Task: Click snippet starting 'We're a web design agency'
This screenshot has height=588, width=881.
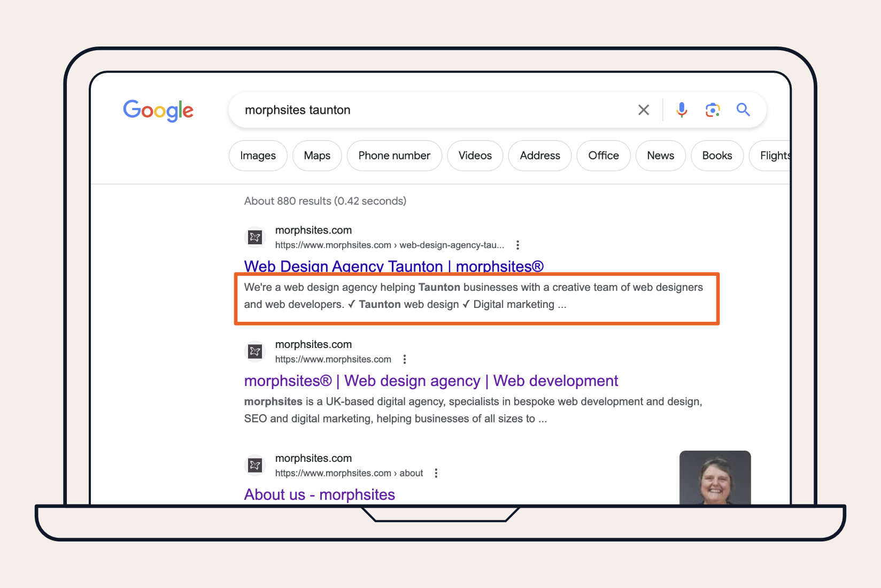Action: [x=474, y=296]
